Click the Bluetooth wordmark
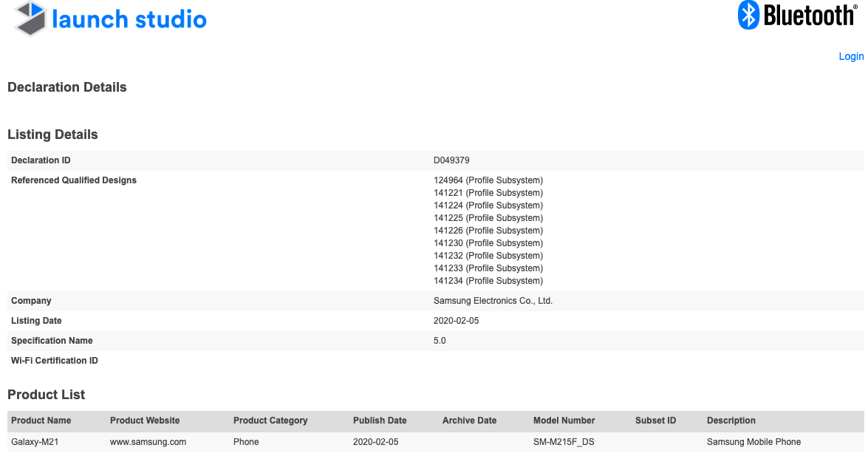 (x=810, y=16)
